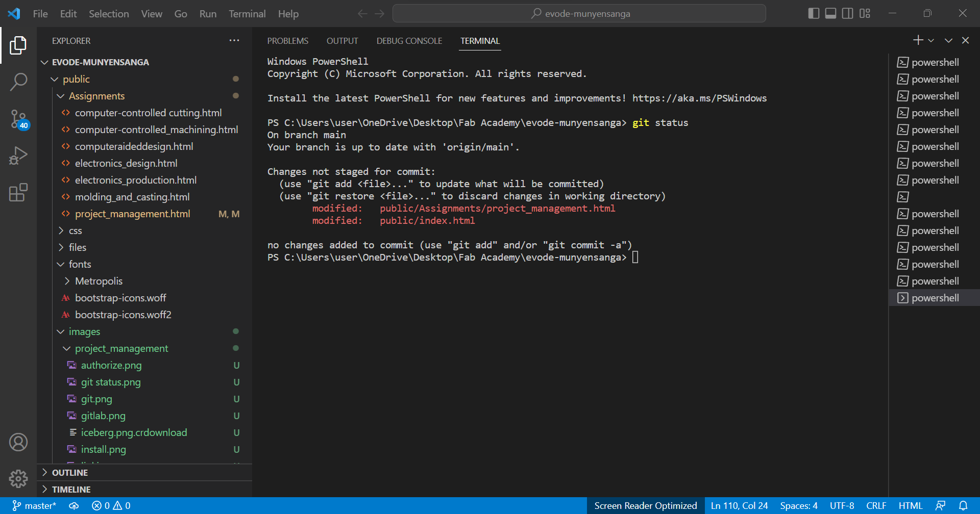Viewport: 980px width, 514px height.
Task: Collapse the panel with the chevron icon
Action: coord(948,40)
